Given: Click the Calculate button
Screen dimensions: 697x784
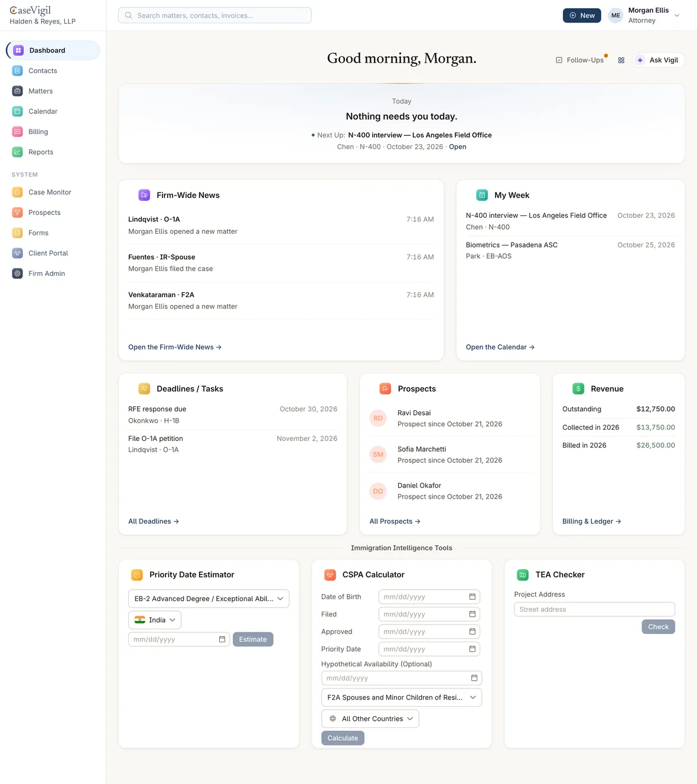Looking at the screenshot, I should (x=343, y=738).
